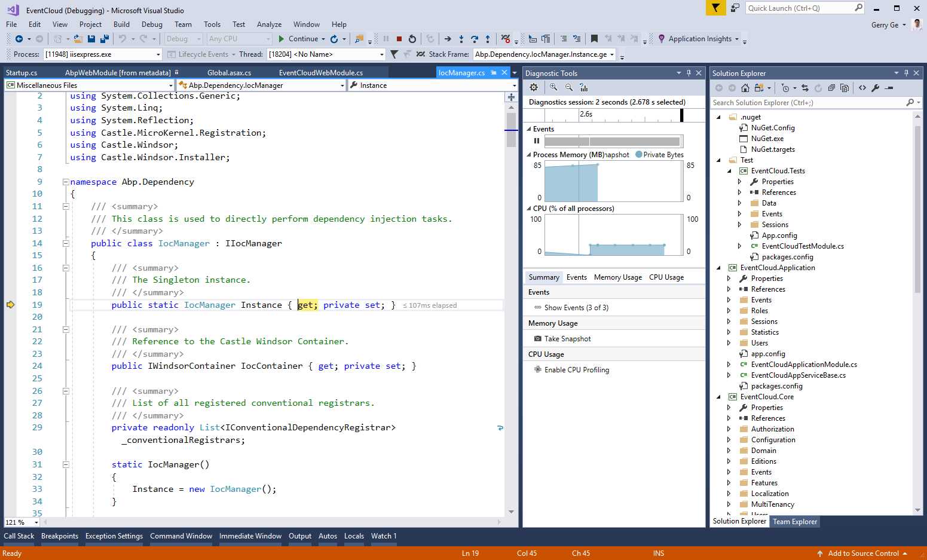
Task: Click the code editor vertical scrollbar thumb
Action: (x=511, y=129)
